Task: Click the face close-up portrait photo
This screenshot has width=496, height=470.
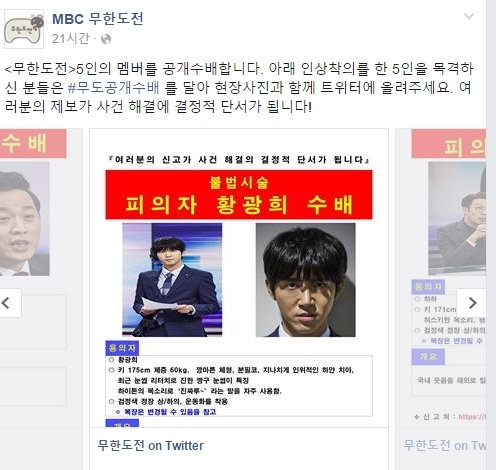Action: pyautogui.click(x=305, y=280)
